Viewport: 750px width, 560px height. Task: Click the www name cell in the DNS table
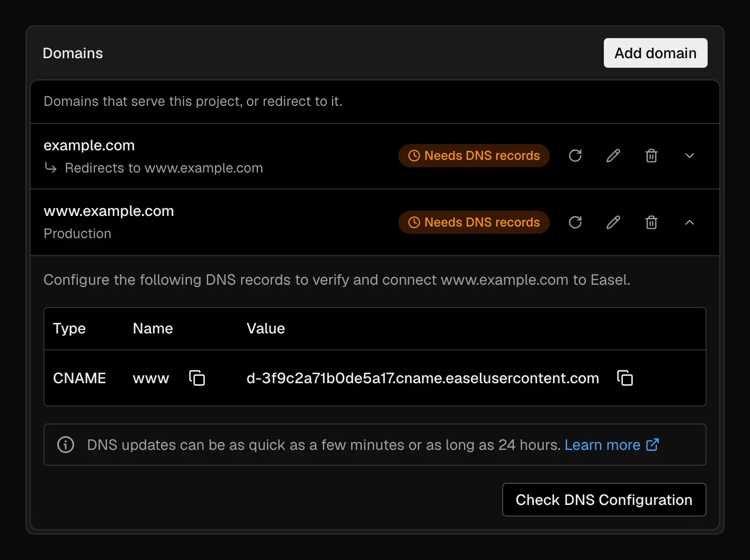click(x=151, y=378)
